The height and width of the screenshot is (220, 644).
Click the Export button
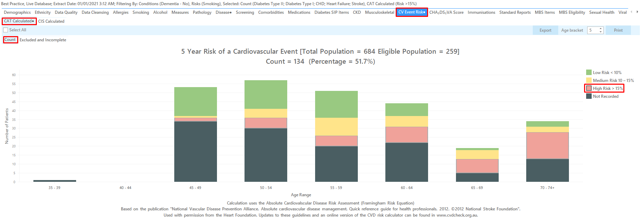coord(546,30)
